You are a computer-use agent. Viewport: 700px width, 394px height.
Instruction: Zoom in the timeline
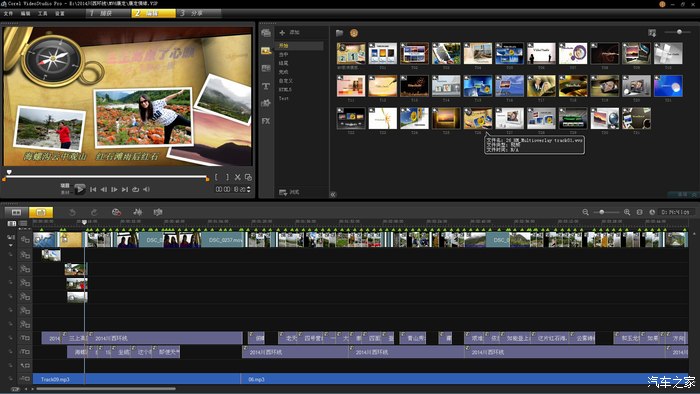click(627, 212)
